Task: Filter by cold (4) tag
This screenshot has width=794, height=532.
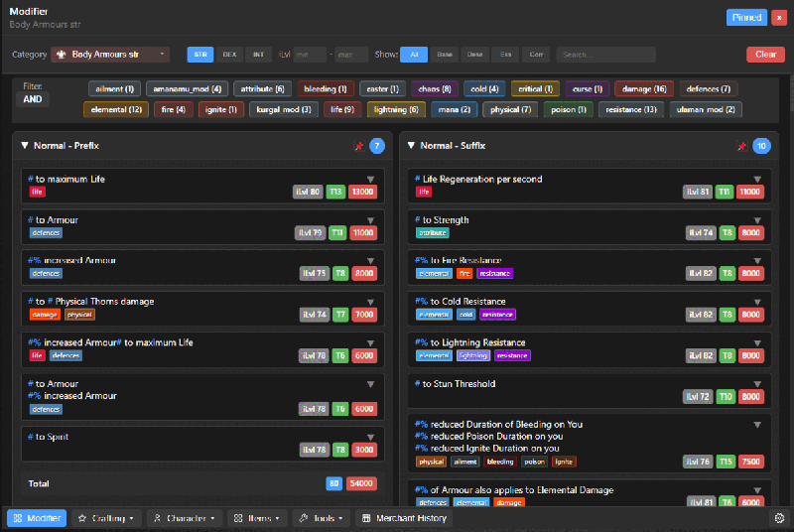Action: [x=484, y=89]
